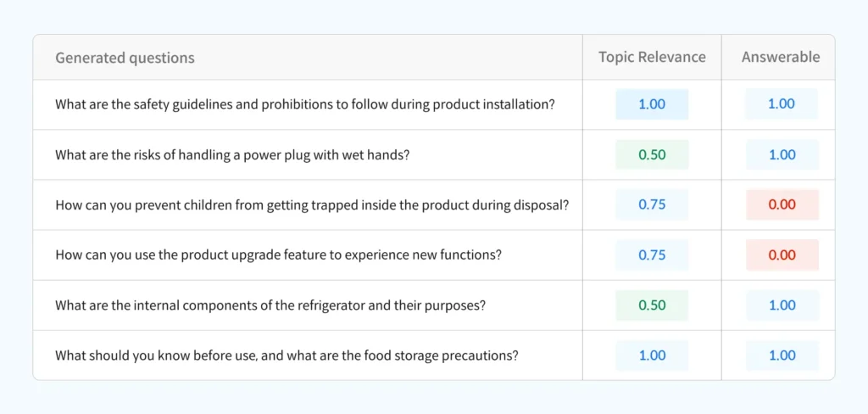Click the Answerable column header
The width and height of the screenshot is (868, 414).
(x=781, y=57)
